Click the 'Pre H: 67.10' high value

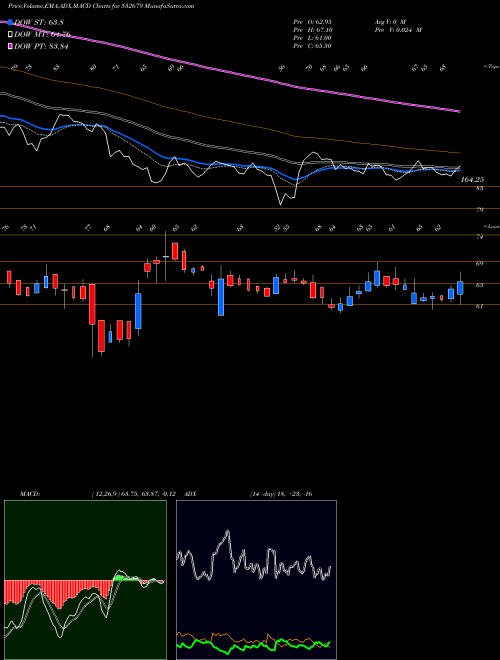[x=312, y=30]
